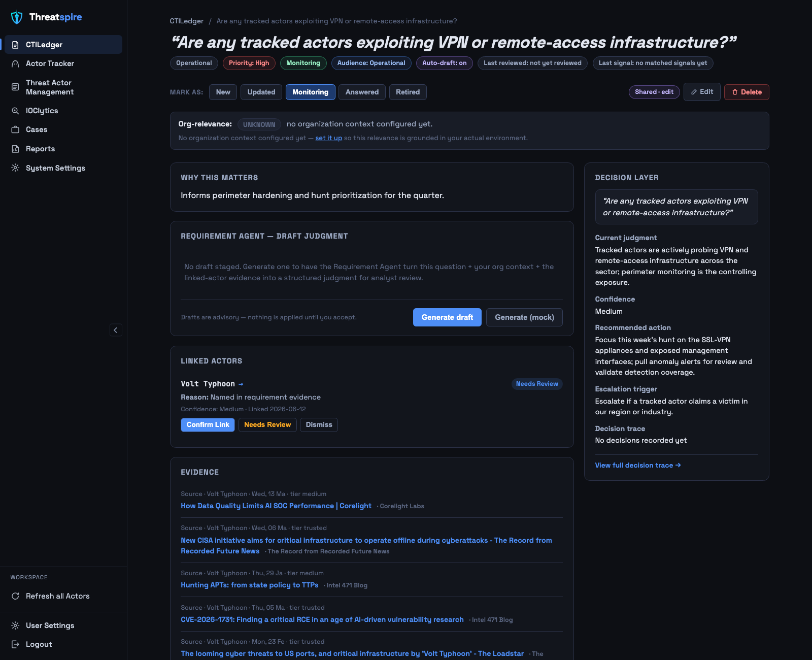
Task: Select the Monitoring status button
Action: tap(310, 92)
